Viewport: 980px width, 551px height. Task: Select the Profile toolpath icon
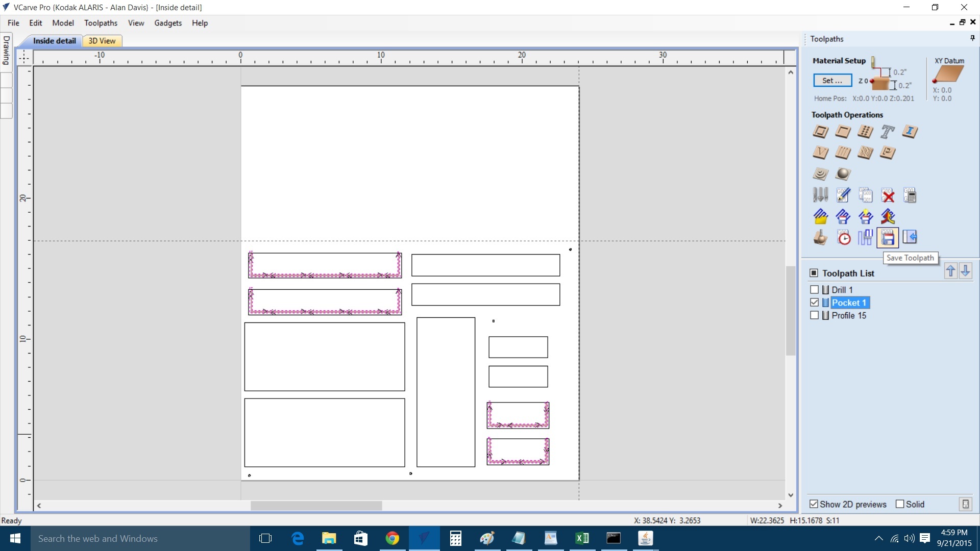tap(820, 132)
